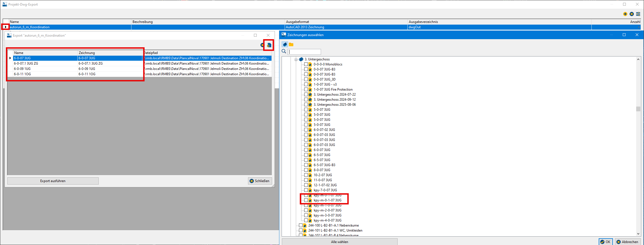Select the 6-5-07 3UG-B3 tree item label
This screenshot has height=245, width=644.
coord(324,165)
